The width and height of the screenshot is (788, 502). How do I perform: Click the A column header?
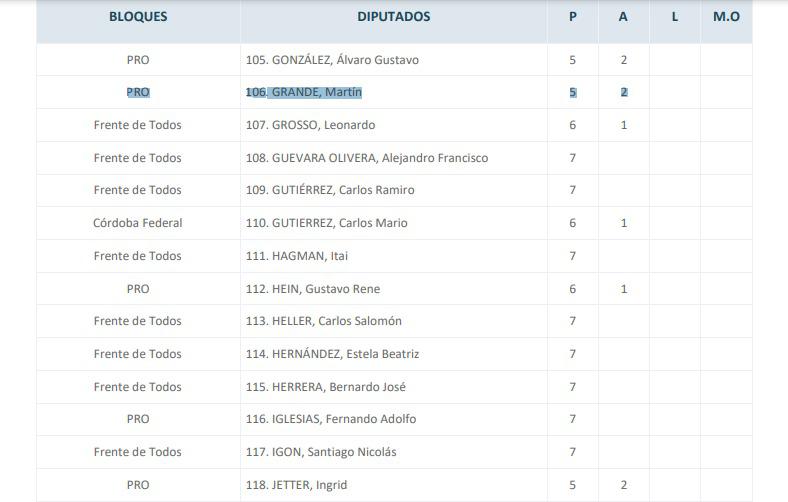pos(623,17)
